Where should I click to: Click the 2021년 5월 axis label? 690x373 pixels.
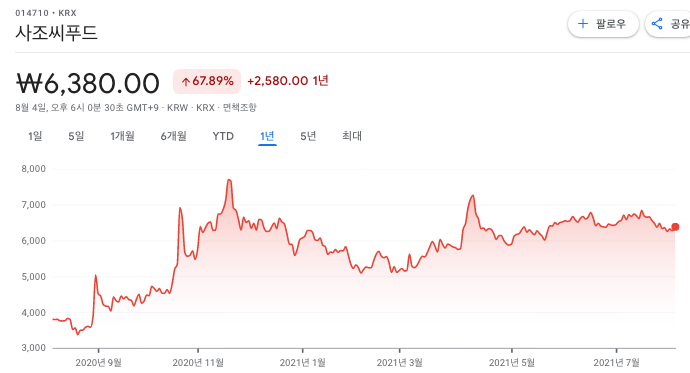[512, 362]
